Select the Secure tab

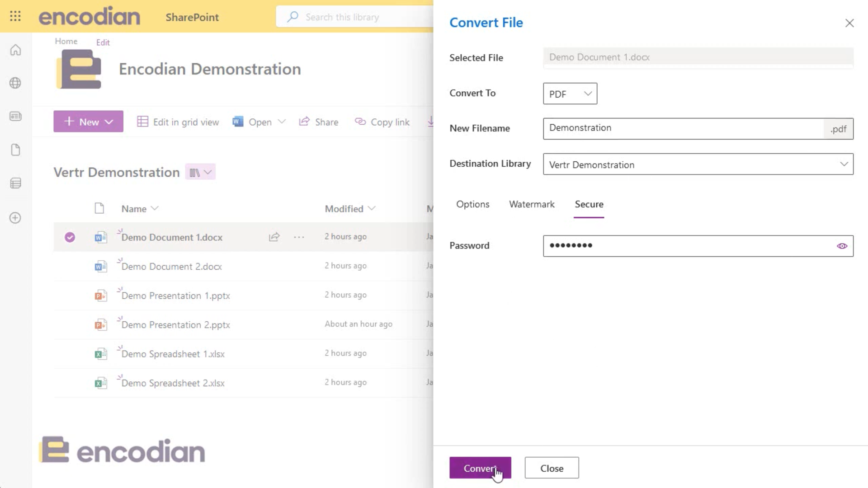point(589,204)
